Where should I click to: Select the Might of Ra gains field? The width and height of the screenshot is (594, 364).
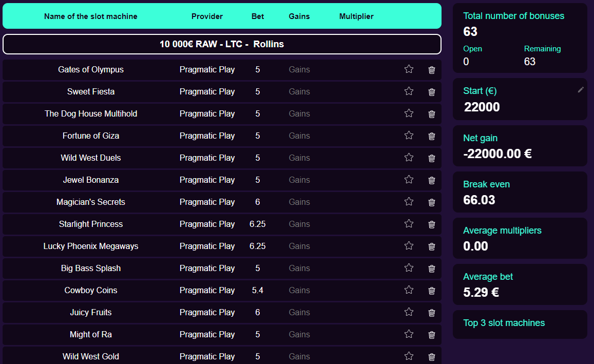(x=299, y=334)
